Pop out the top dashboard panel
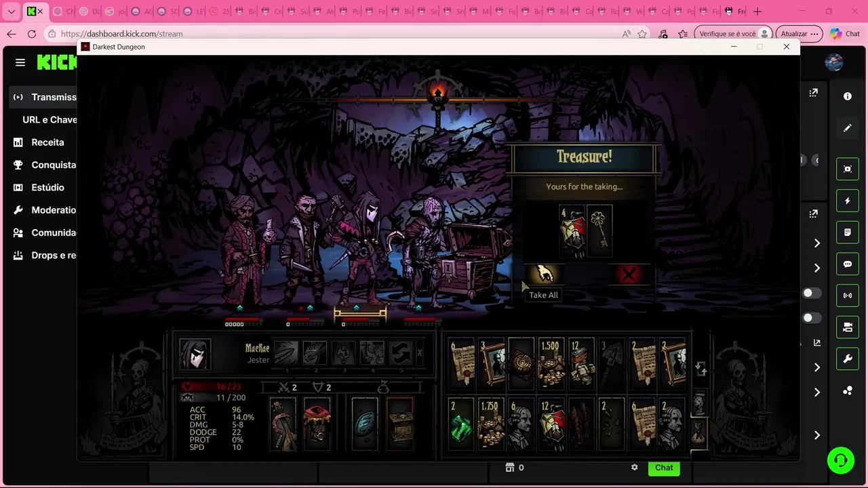Screen dimensions: 868x488 tap(813, 93)
